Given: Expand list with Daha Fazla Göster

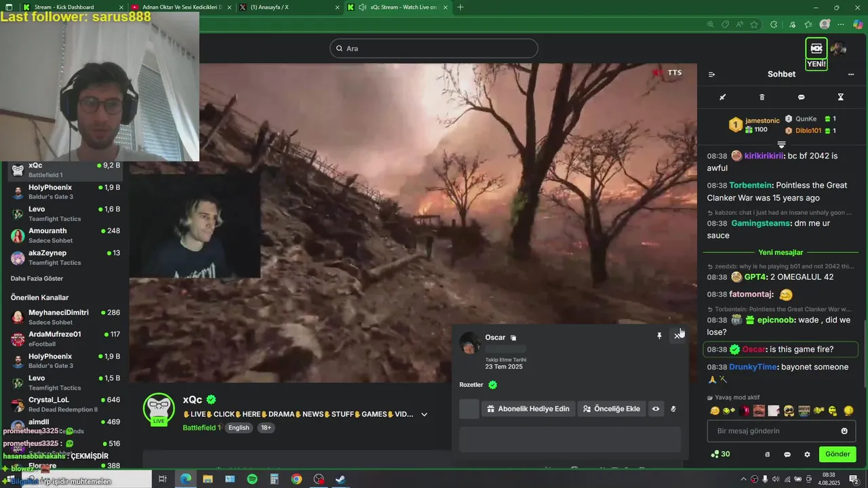Looking at the screenshot, I should (37, 279).
